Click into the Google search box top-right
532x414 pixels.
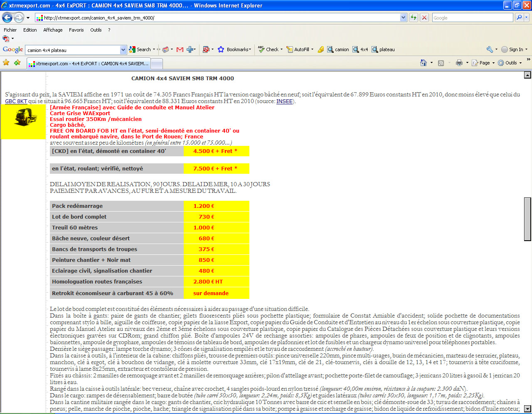[x=472, y=17]
